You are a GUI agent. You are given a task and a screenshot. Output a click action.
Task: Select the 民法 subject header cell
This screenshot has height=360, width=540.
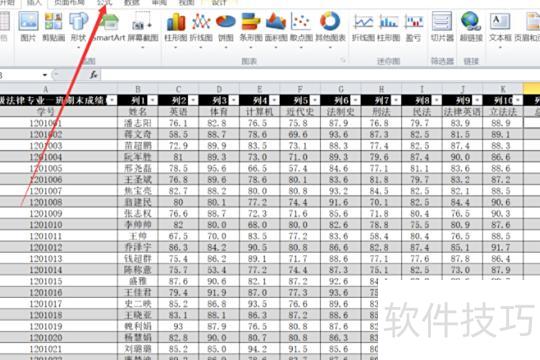422,112
